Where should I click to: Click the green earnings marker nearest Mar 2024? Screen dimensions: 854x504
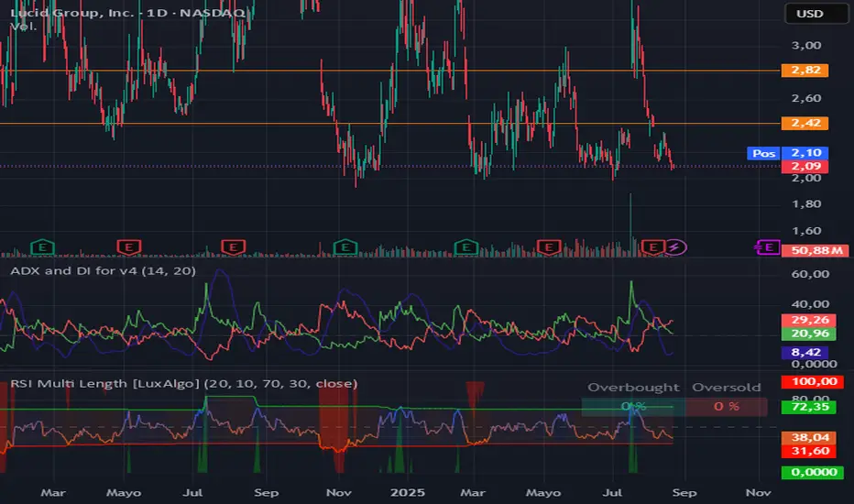coord(42,248)
